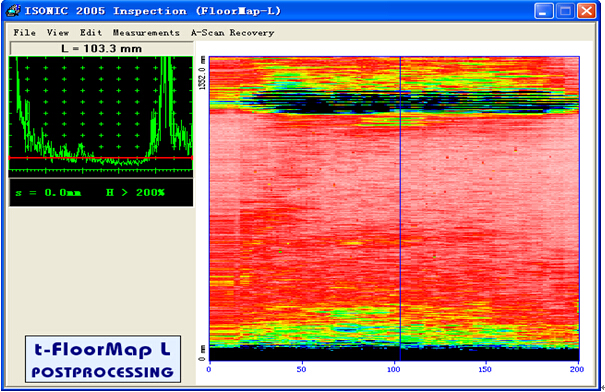Click the vertical blue cursor line on map
The height and width of the screenshot is (392, 605).
(400, 208)
